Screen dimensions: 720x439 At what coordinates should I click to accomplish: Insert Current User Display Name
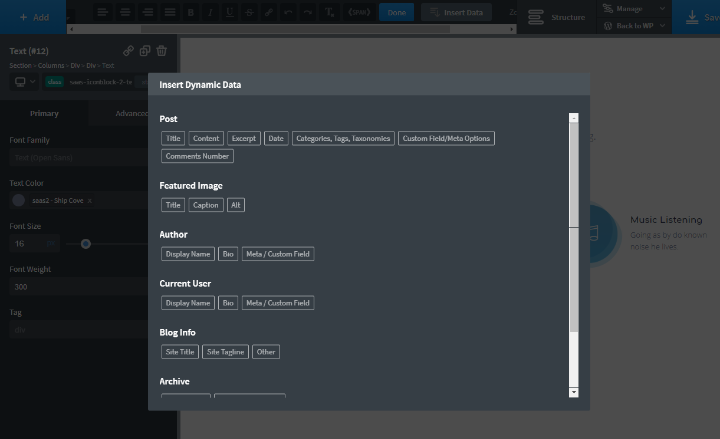188,303
